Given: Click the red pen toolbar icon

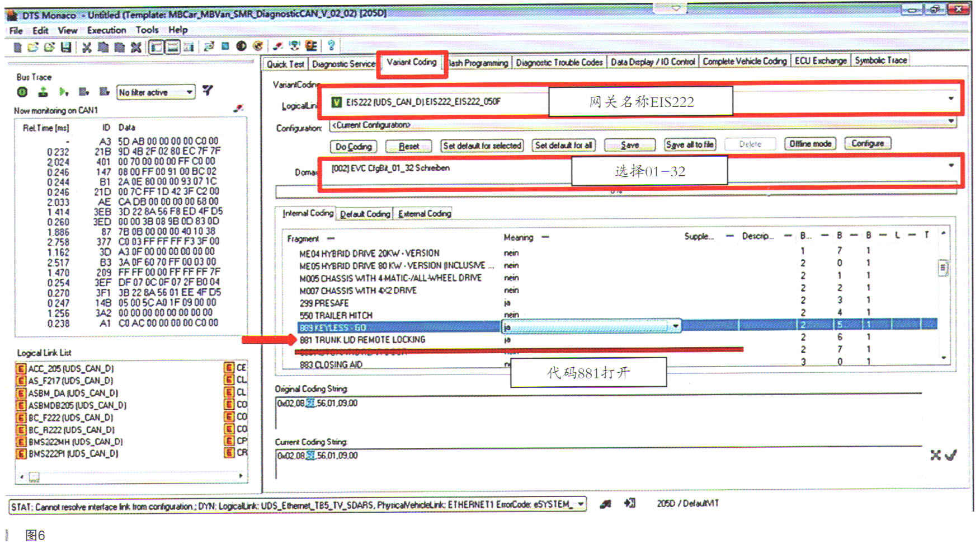Looking at the screenshot, I should (x=278, y=46).
